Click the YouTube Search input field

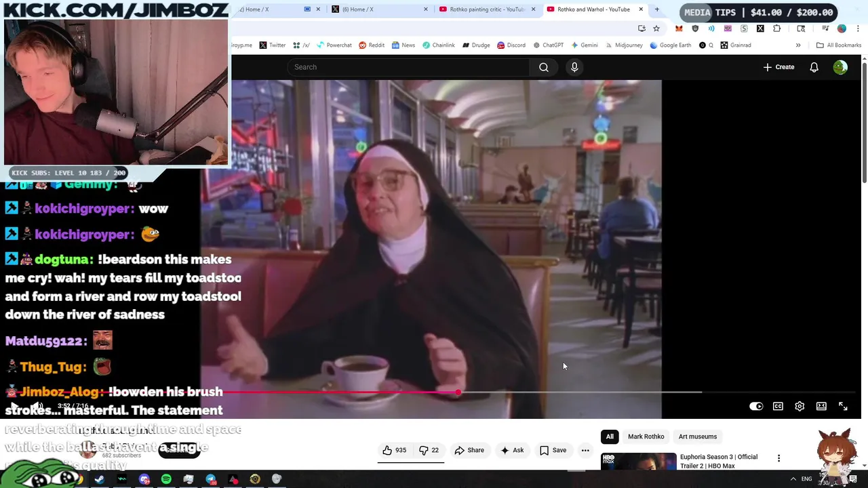408,67
